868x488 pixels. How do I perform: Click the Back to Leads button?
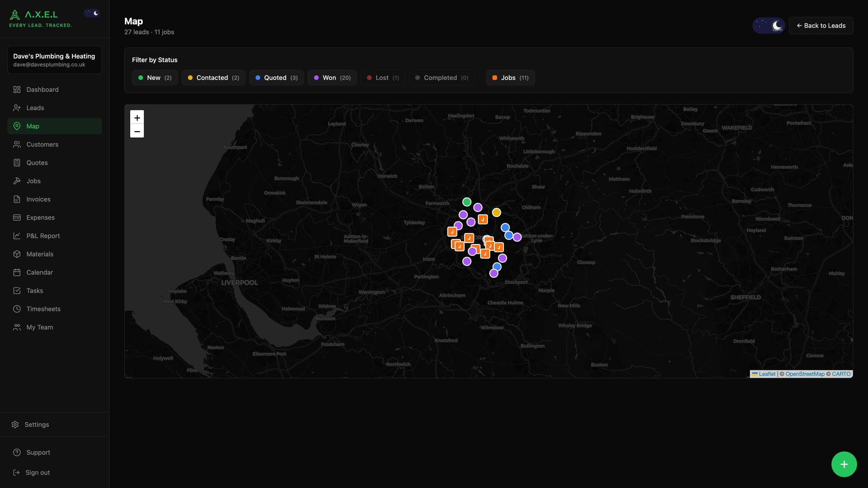[x=821, y=26]
